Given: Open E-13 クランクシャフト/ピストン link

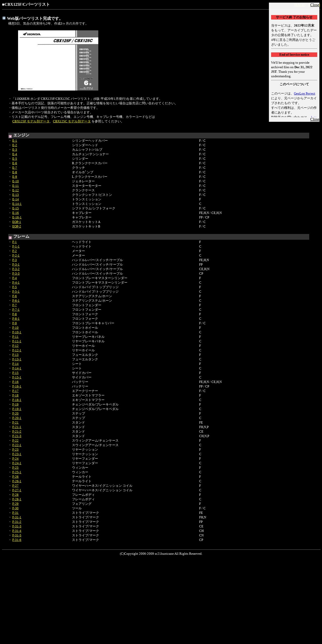Looking at the screenshot, I should 16,195.
